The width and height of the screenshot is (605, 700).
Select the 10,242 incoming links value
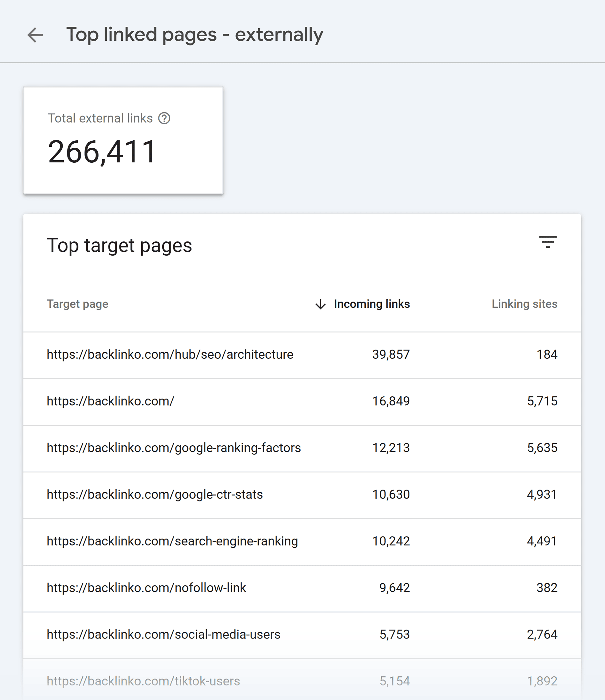coord(391,541)
